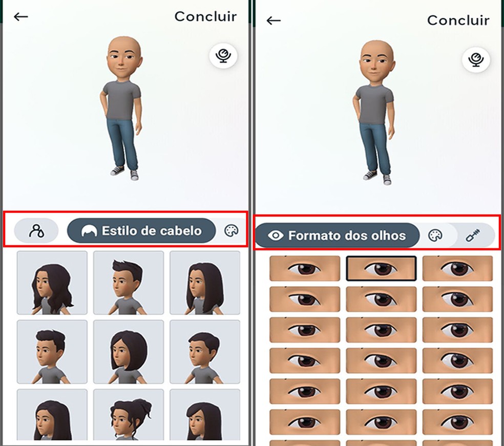The height and width of the screenshot is (446, 504).
Task: Tap back arrow on eye shape screen
Action: 274,20
